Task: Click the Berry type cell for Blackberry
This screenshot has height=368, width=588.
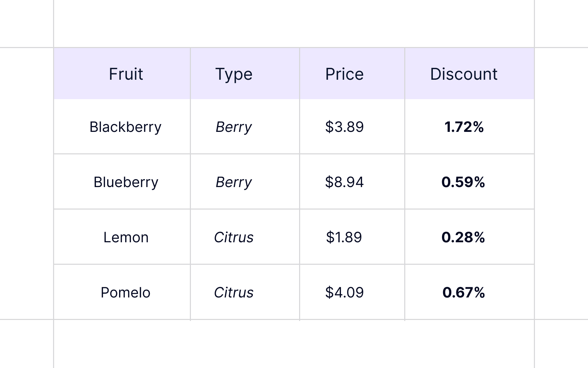Action: coord(234,127)
